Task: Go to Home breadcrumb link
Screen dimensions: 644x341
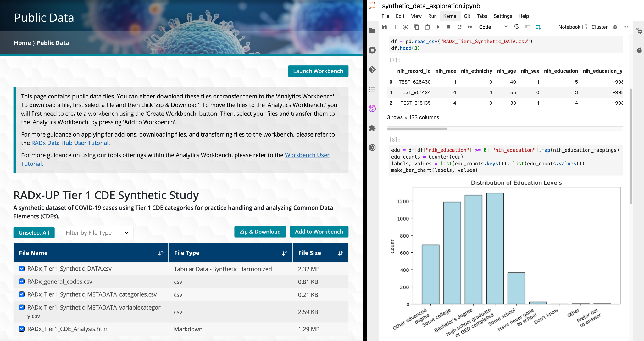Action: 22,43
